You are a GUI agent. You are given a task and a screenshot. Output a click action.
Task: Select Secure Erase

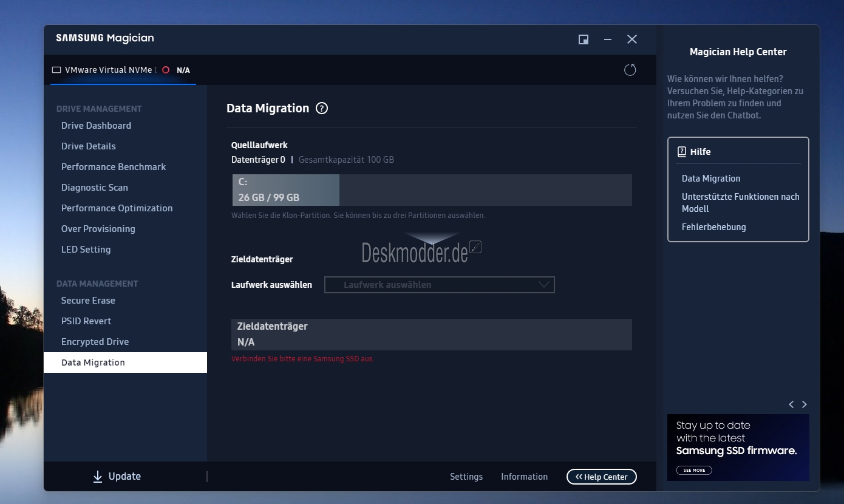pos(88,301)
